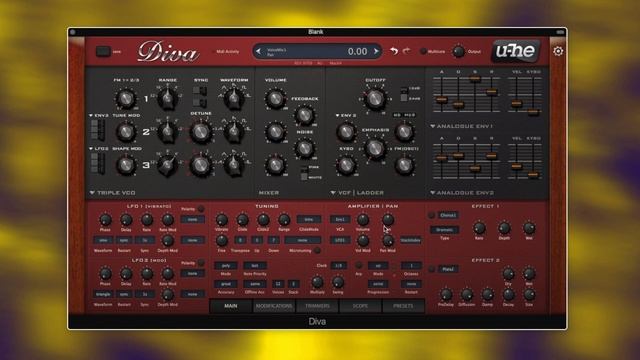640x360 pixels.
Task: Open the GlideMode dropdown
Action: pos(309,220)
